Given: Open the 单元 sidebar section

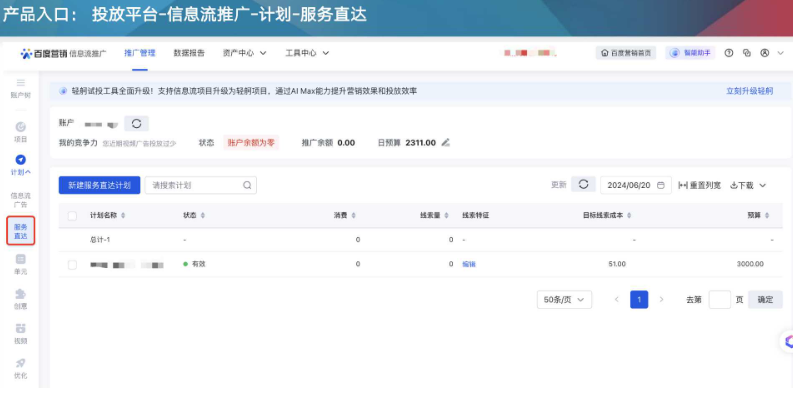Looking at the screenshot, I should 21,265.
